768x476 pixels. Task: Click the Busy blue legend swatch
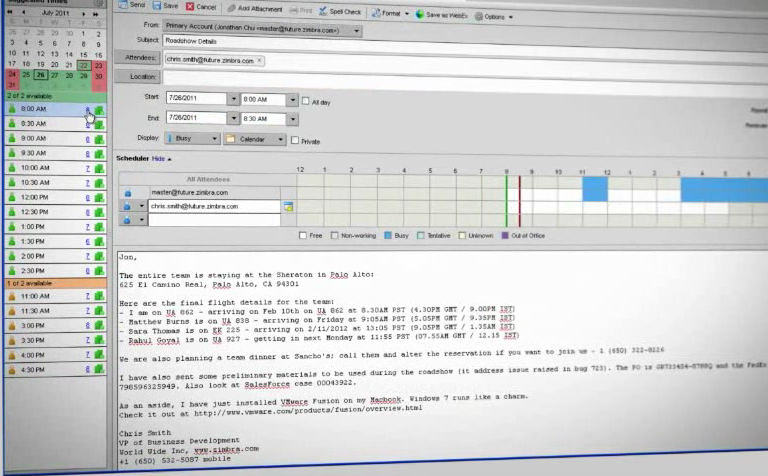(x=389, y=236)
